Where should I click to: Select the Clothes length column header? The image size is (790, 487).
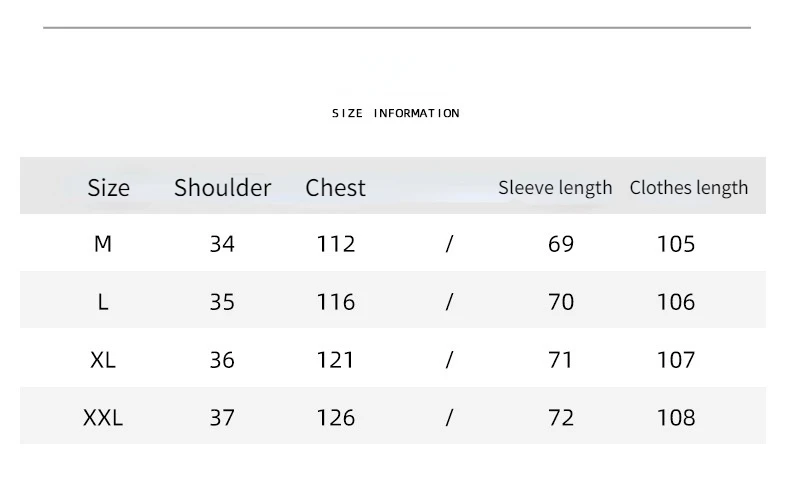click(x=689, y=188)
